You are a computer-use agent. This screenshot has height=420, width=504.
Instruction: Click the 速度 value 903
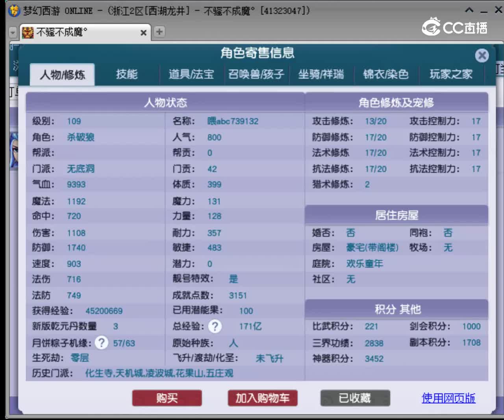pos(74,264)
